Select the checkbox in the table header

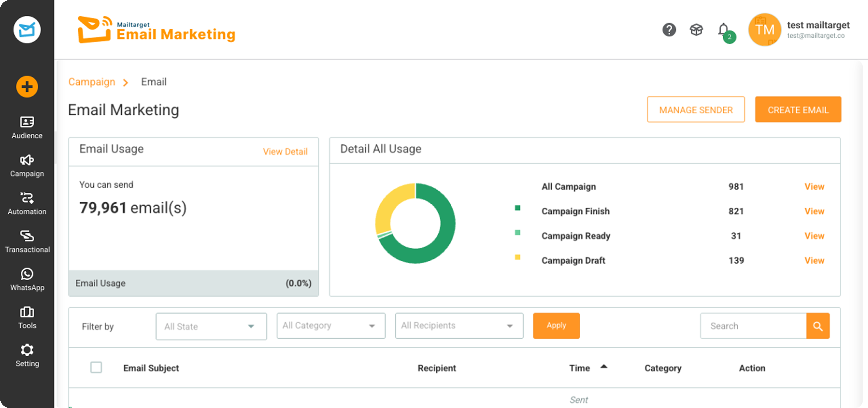[x=96, y=368]
